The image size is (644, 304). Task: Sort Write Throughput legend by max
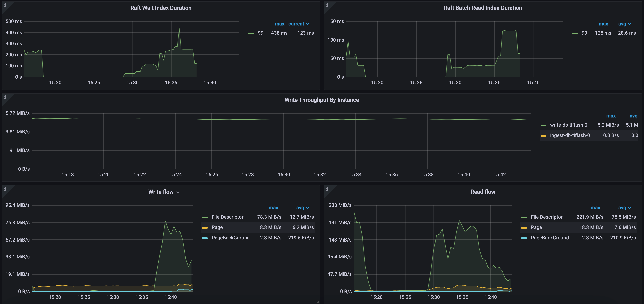[611, 116]
